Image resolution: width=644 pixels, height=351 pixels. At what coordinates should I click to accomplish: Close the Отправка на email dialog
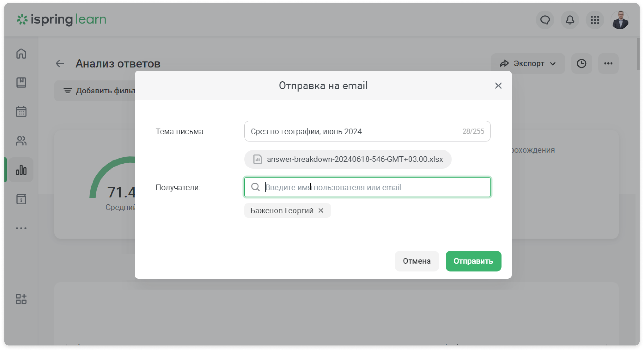point(498,86)
